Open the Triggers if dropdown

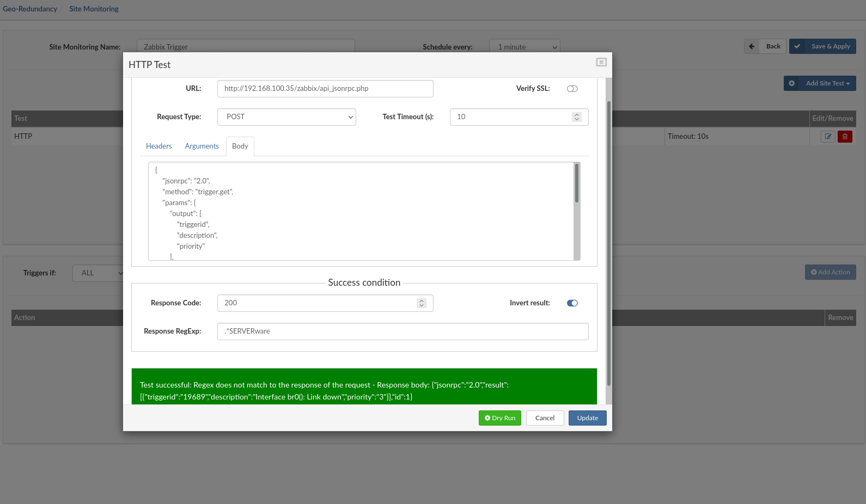tap(99, 273)
